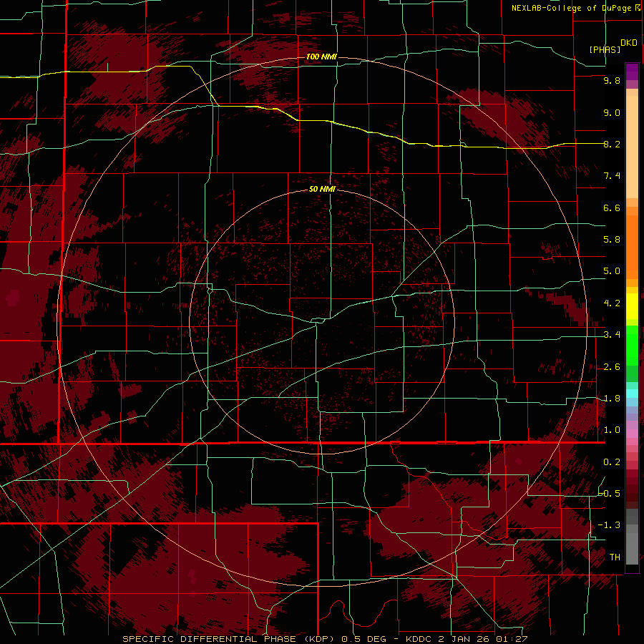Click the 6.6 legend value
644x644 pixels.
612,208
